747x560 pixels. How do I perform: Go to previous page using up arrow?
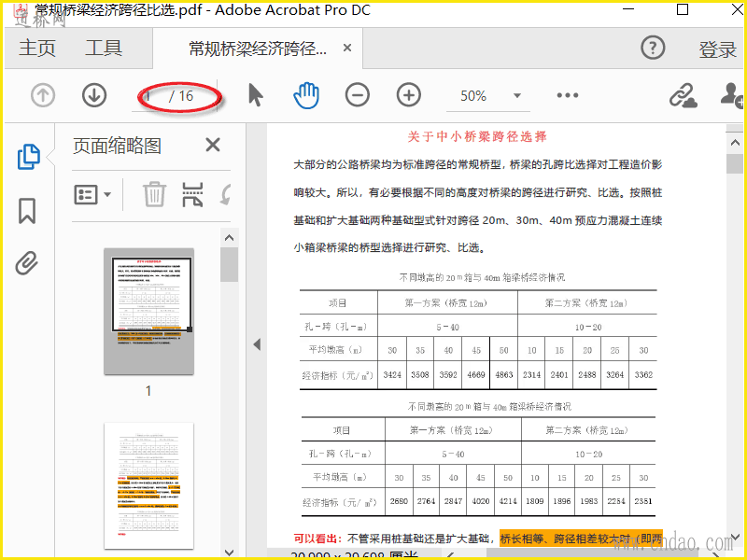[x=44, y=95]
